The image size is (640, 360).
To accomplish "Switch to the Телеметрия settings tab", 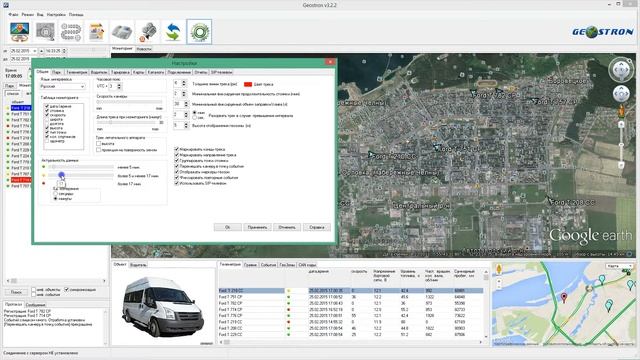I will pyautogui.click(x=77, y=72).
